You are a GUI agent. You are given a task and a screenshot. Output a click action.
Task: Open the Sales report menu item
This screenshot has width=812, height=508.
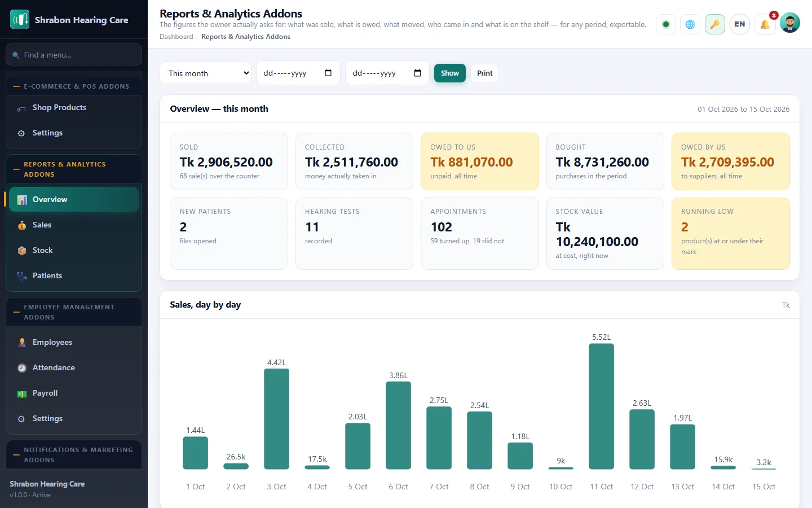tap(74, 225)
